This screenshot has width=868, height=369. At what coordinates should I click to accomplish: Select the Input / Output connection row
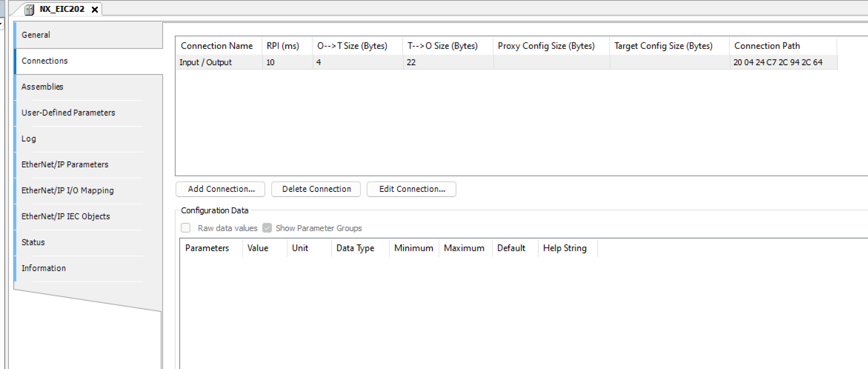[x=206, y=62]
